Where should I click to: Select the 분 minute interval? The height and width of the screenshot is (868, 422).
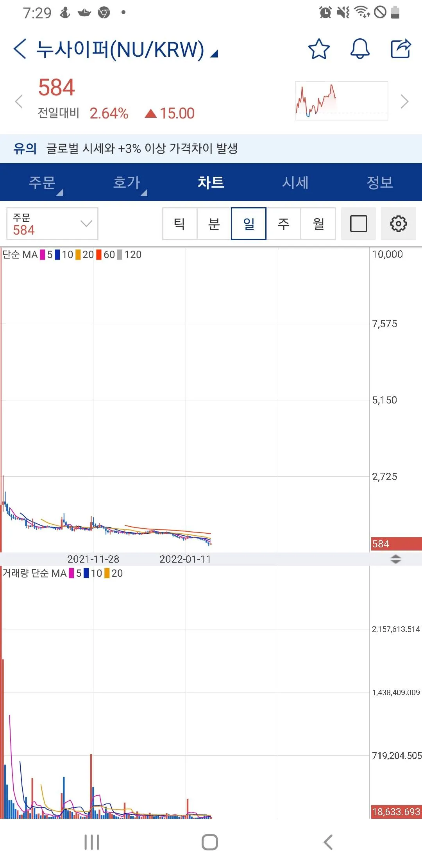pyautogui.click(x=214, y=224)
